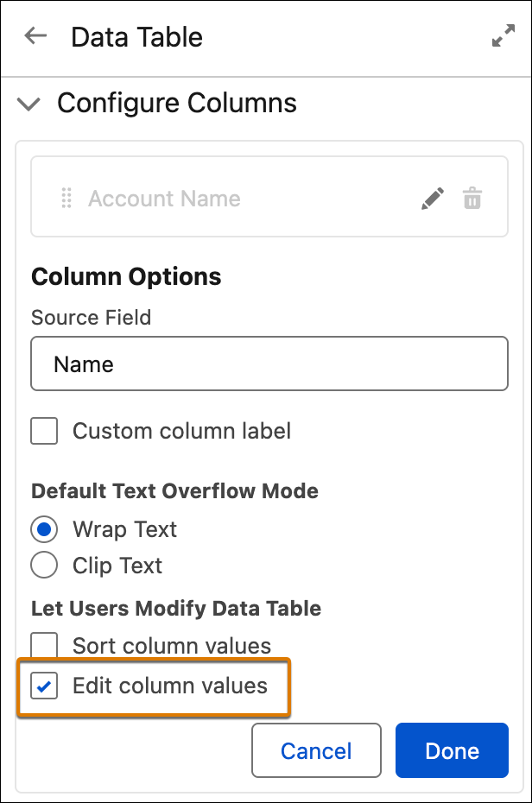Click the Account Name column label
The height and width of the screenshot is (803, 532).
point(164,199)
